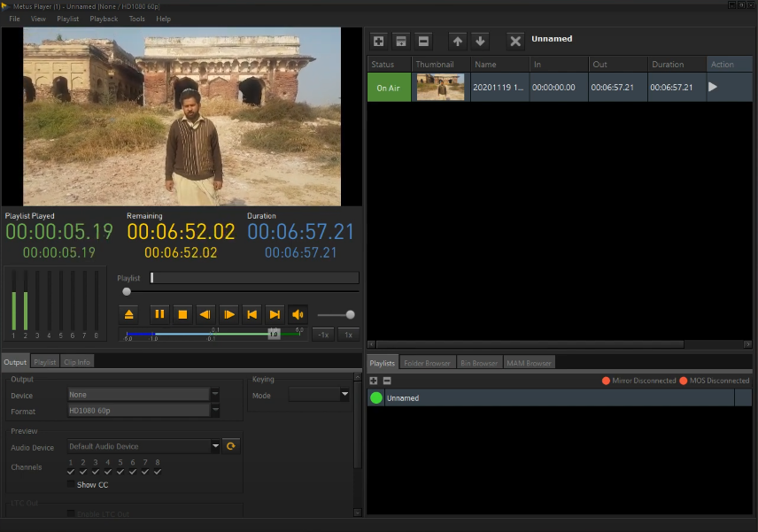
Task: Skip to the previous clip
Action: [251, 314]
